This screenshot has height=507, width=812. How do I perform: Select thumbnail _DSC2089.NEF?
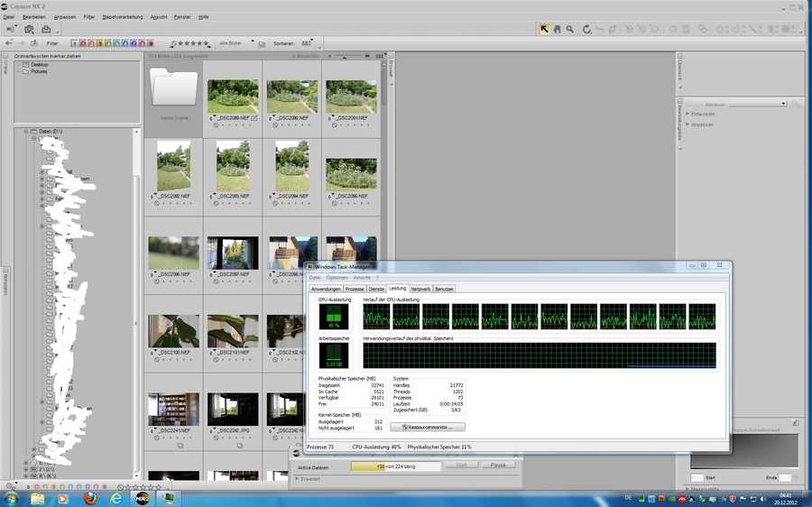coord(233,97)
